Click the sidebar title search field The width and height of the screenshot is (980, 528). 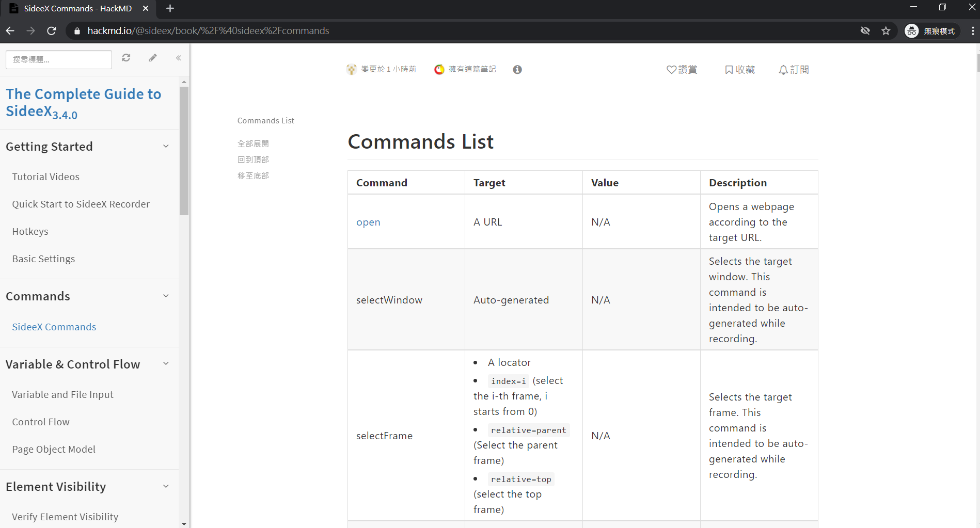59,60
